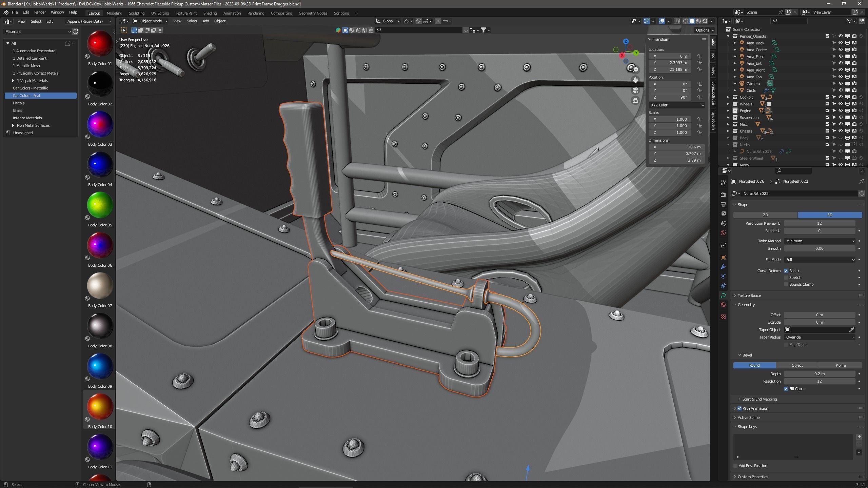Enable the Stretch checkbox
The image size is (868, 488).
pyautogui.click(x=786, y=278)
